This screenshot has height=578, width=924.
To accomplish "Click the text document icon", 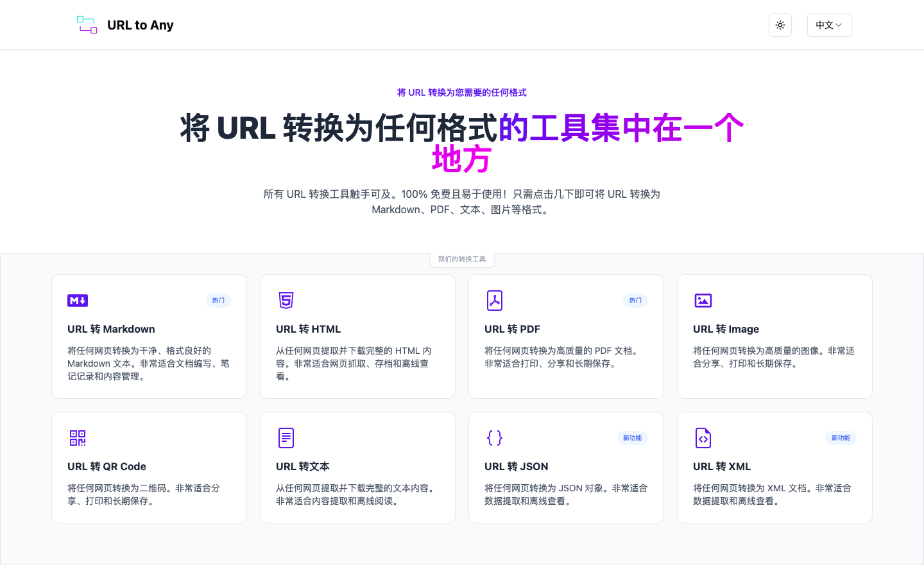I will tap(286, 438).
